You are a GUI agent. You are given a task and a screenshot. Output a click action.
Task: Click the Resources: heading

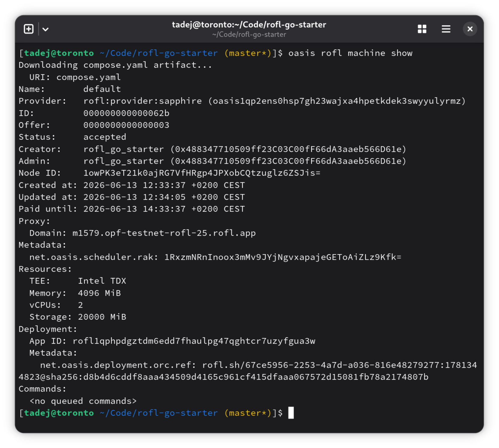(x=45, y=269)
